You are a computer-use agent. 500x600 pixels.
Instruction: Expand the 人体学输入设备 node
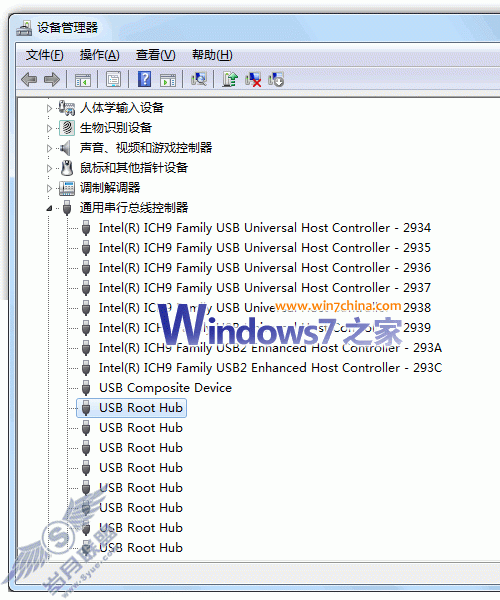[x=49, y=108]
